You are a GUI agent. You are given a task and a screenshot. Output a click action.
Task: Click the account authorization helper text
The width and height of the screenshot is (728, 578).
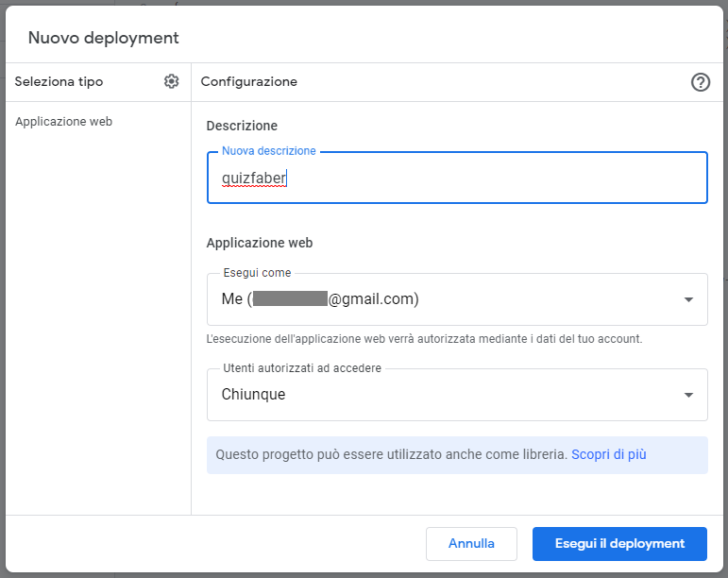[424, 338]
